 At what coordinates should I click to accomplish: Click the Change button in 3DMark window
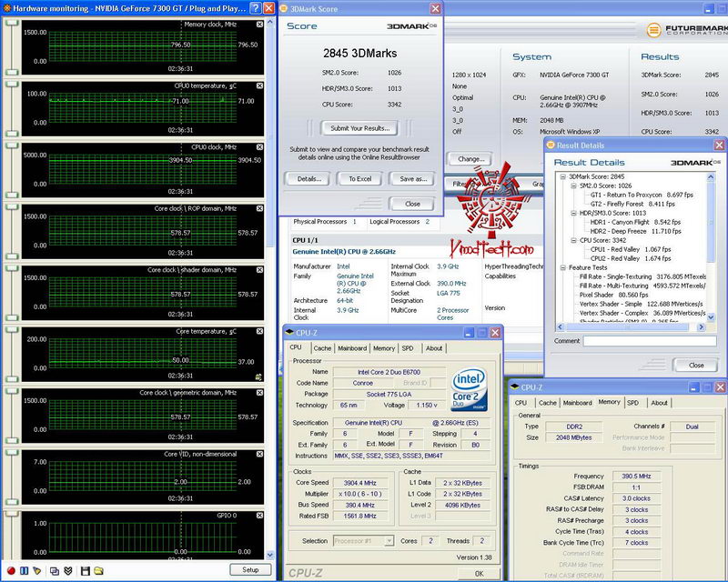[470, 159]
